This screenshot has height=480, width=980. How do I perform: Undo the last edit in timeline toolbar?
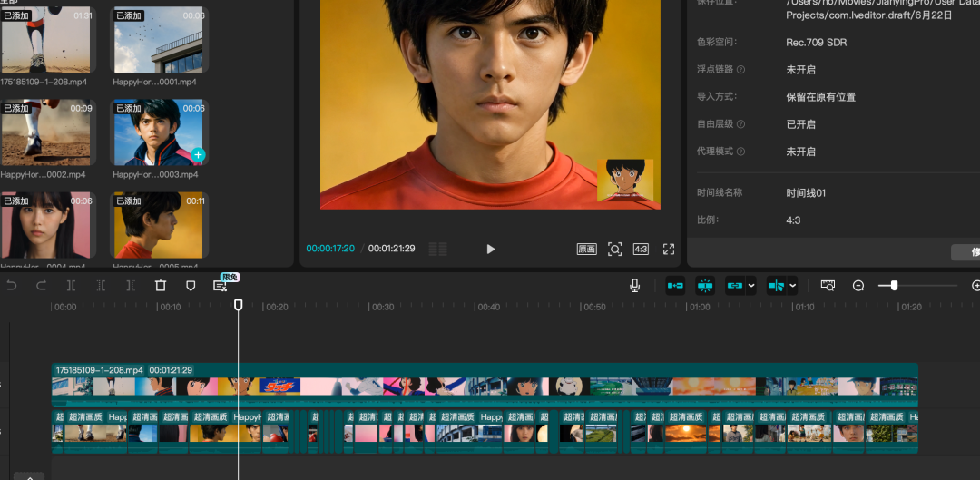[11, 286]
